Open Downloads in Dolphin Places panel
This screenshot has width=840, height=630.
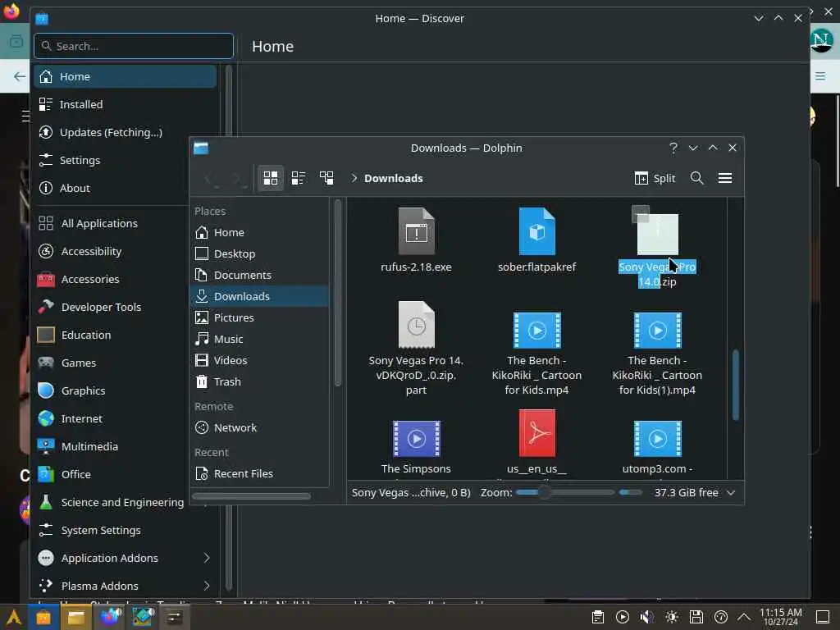pyautogui.click(x=260, y=296)
